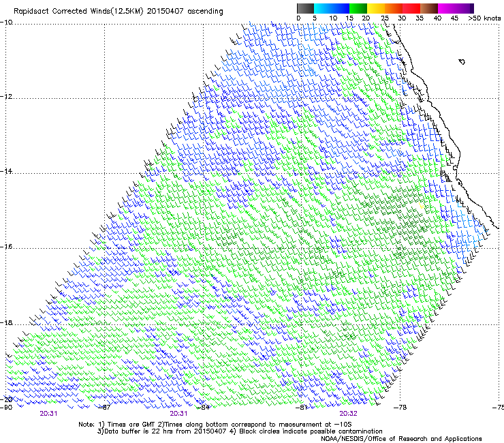Select the '-81' longitude axis label
The width and height of the screenshot is (504, 443).
302,408
